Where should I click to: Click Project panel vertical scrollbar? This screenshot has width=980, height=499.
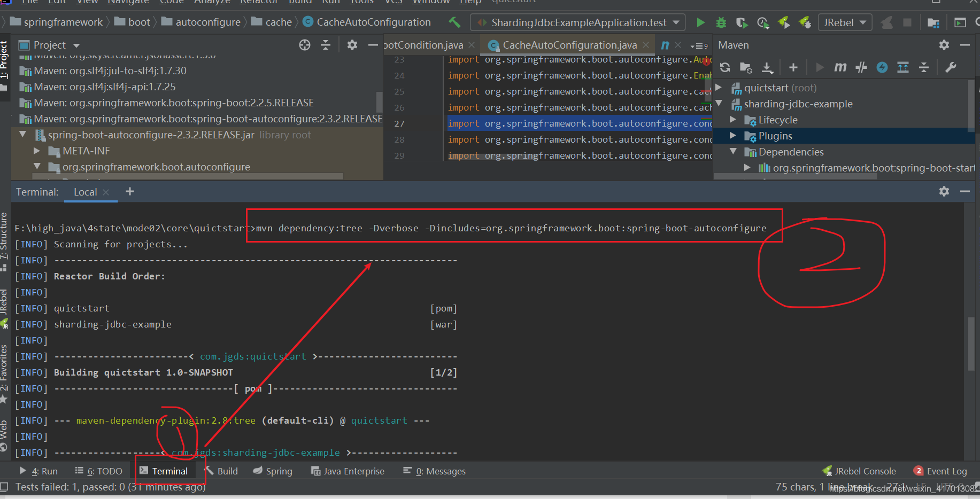[x=380, y=102]
